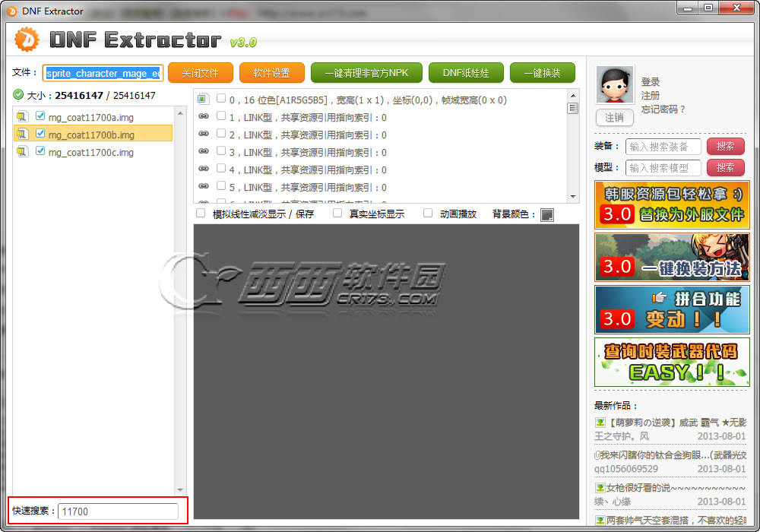
Task: Click 忘记密码？ link
Action: point(663,109)
